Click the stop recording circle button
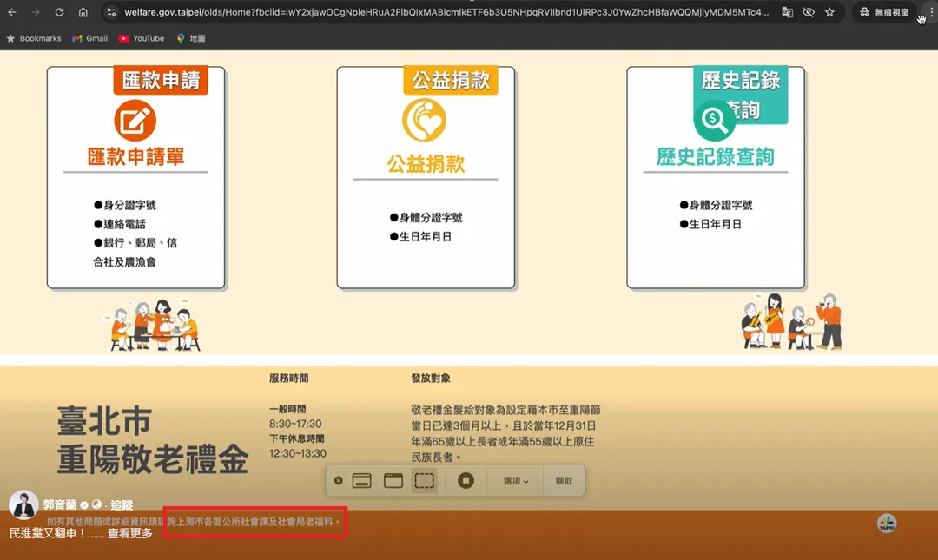The height and width of the screenshot is (560, 938). tap(466, 480)
